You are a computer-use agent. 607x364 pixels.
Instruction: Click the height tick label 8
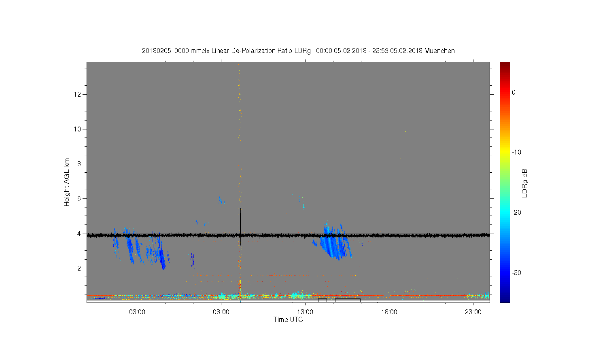coord(80,164)
